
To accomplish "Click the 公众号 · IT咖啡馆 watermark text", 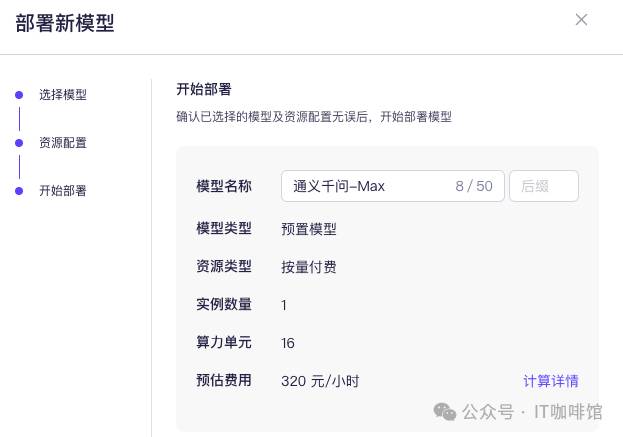I will pyautogui.click(x=532, y=412).
